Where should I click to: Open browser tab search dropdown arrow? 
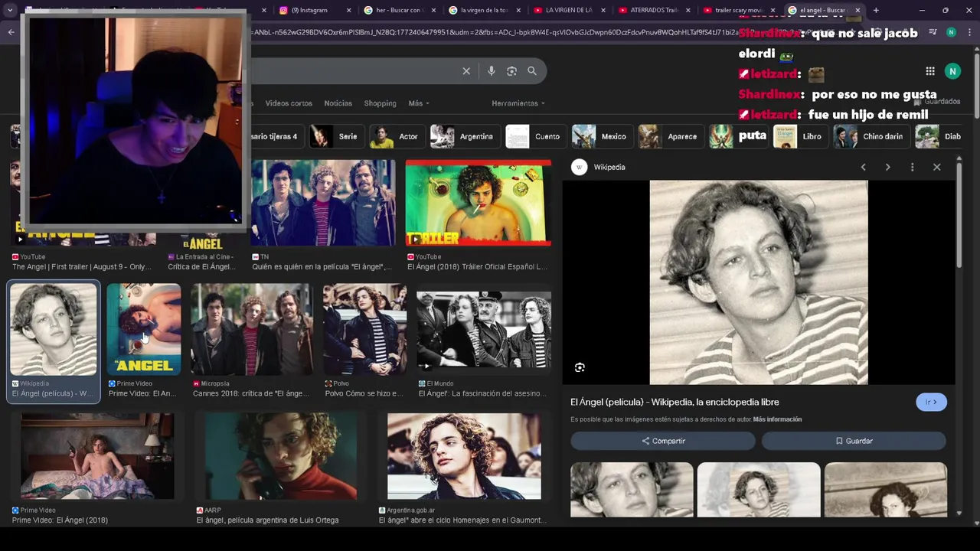[x=10, y=10]
